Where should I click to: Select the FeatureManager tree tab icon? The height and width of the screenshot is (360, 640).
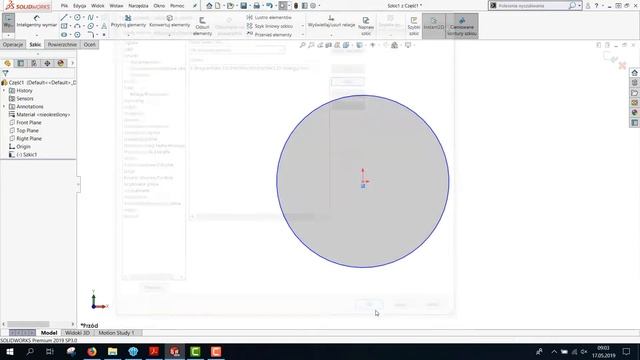(7, 63)
